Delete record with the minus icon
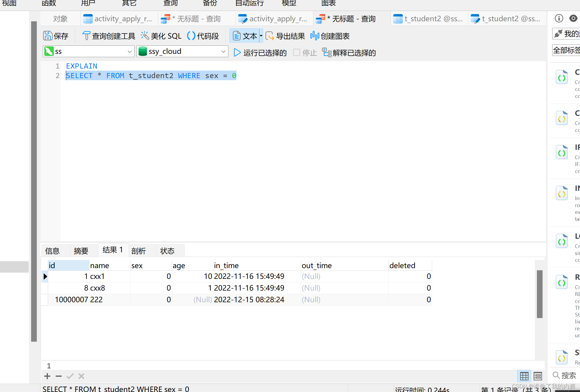Screen dimensions: 580x392 pos(59,376)
